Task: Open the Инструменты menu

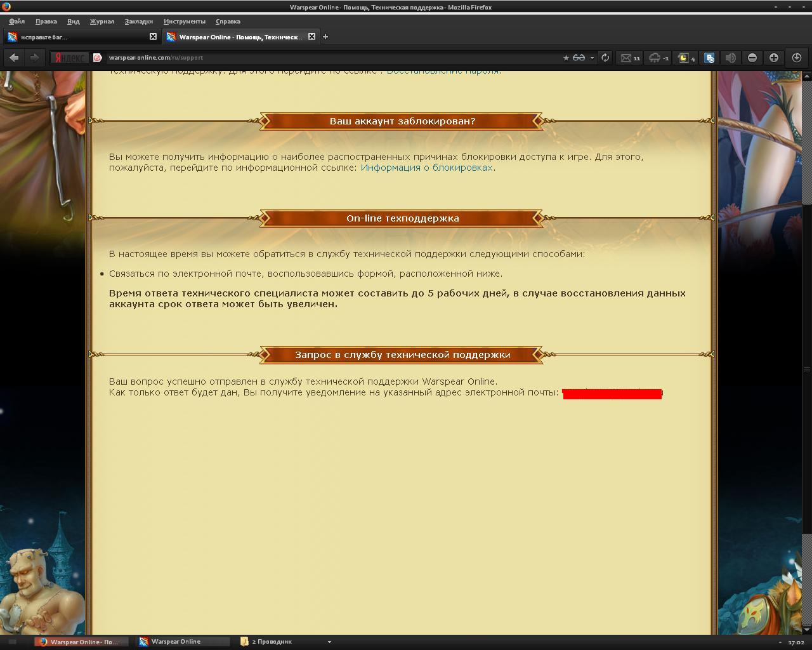Action: [x=184, y=22]
